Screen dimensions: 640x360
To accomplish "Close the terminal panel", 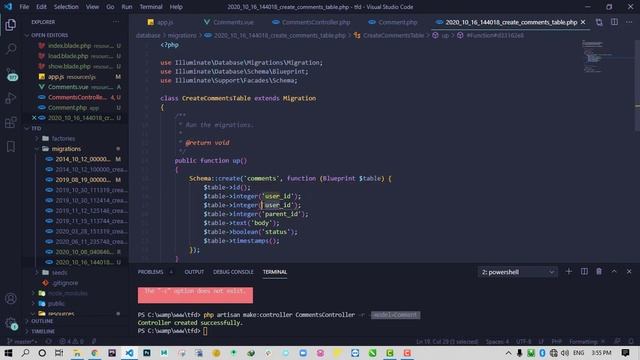I will (x=629, y=271).
